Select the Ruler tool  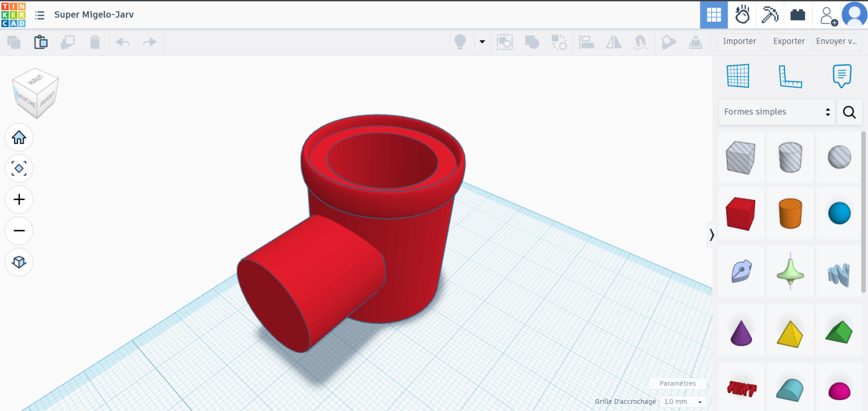coord(790,77)
